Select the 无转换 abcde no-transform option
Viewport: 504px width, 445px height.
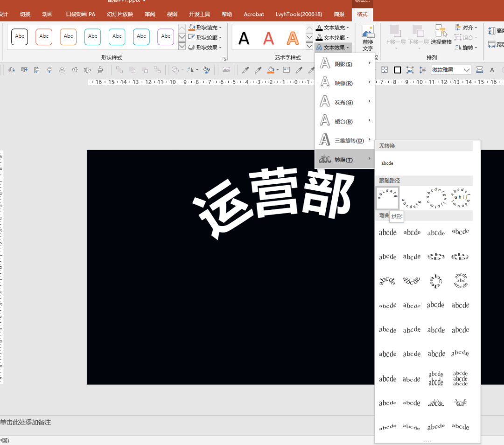(x=387, y=163)
